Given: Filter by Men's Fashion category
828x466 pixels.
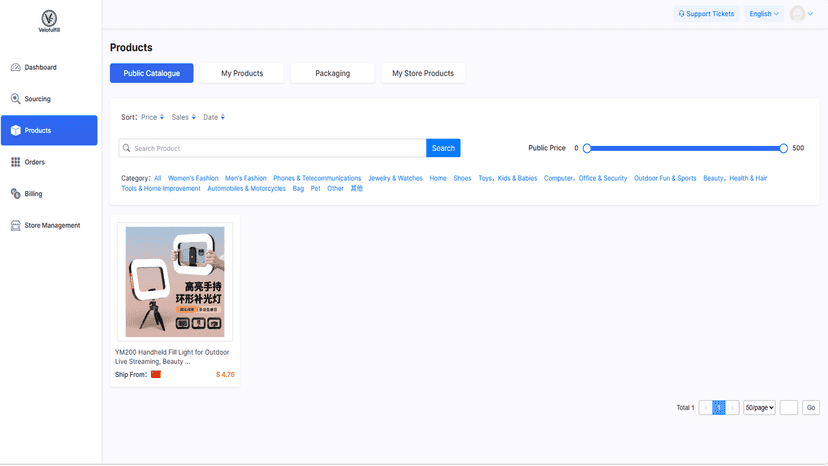Looking at the screenshot, I should point(246,179).
